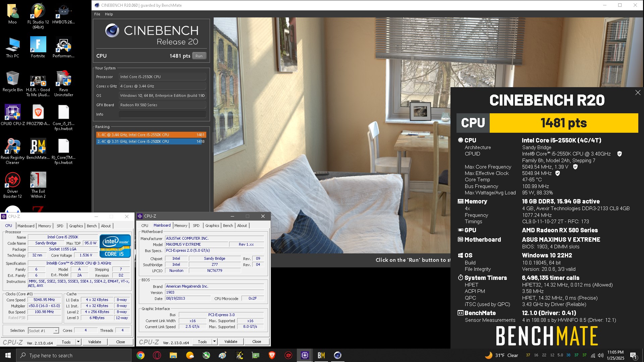Viewport: 644px width, 362px height.
Task: Expand Tools arrow in left CPU-Z window
Action: (x=78, y=342)
